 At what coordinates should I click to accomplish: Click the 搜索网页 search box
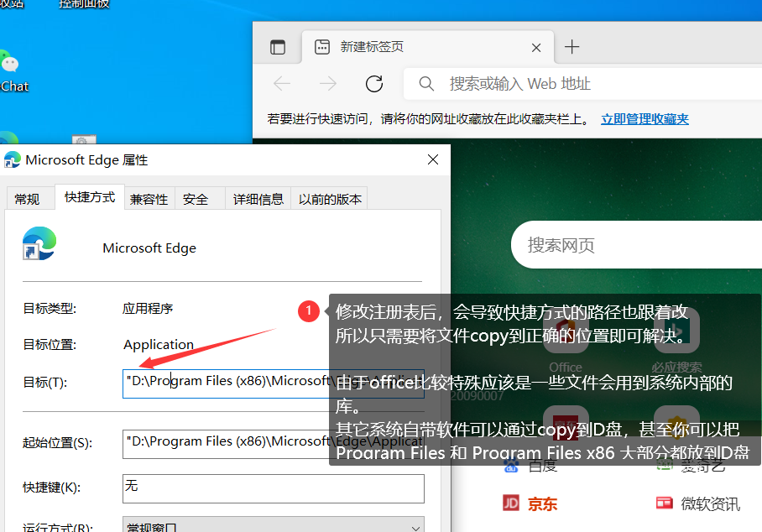coord(637,245)
